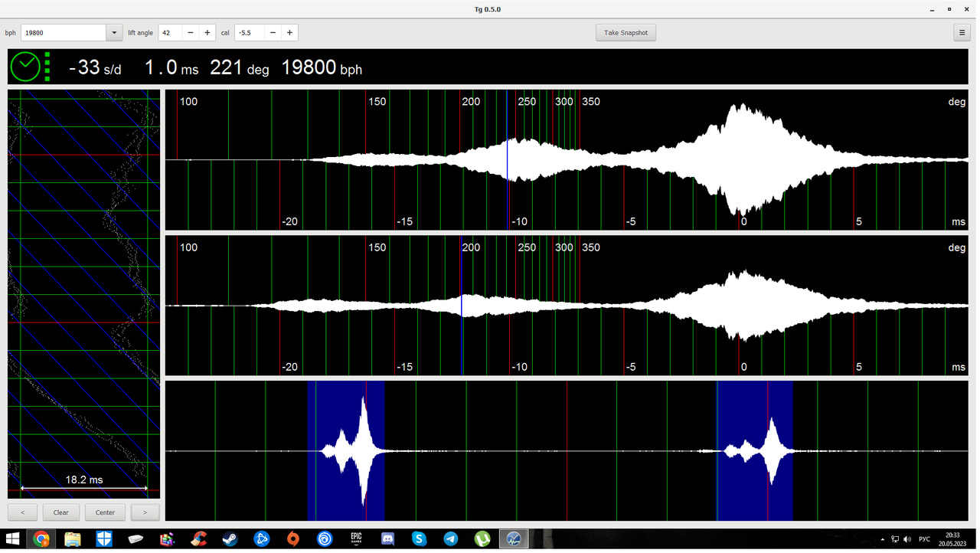Image resolution: width=980 pixels, height=553 pixels.
Task: Click the green clock status icon
Action: tap(25, 67)
